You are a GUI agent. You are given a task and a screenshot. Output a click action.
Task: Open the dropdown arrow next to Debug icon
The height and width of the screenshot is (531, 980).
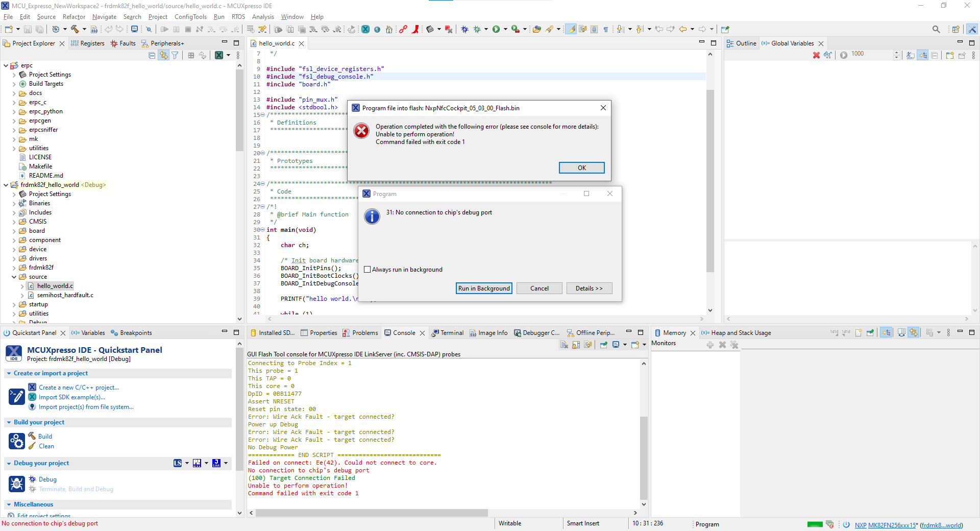coord(486,29)
